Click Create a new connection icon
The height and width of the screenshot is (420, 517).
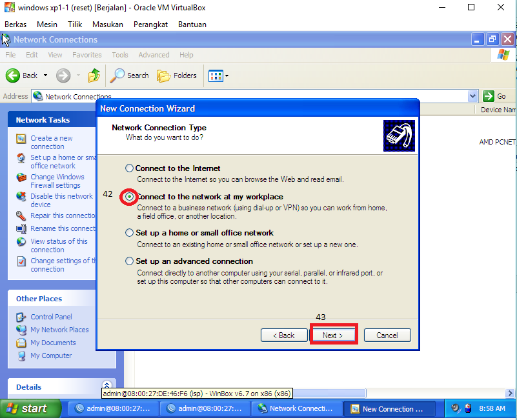pyautogui.click(x=21, y=139)
